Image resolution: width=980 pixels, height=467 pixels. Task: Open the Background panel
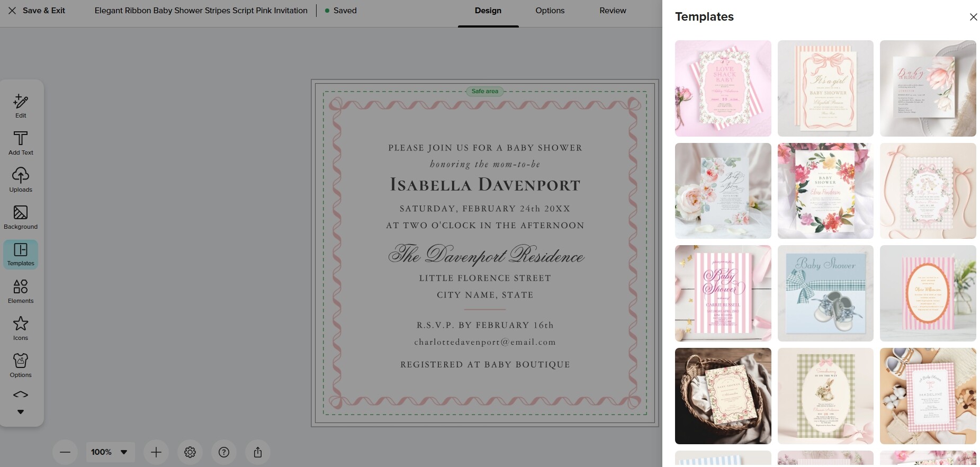point(21,217)
